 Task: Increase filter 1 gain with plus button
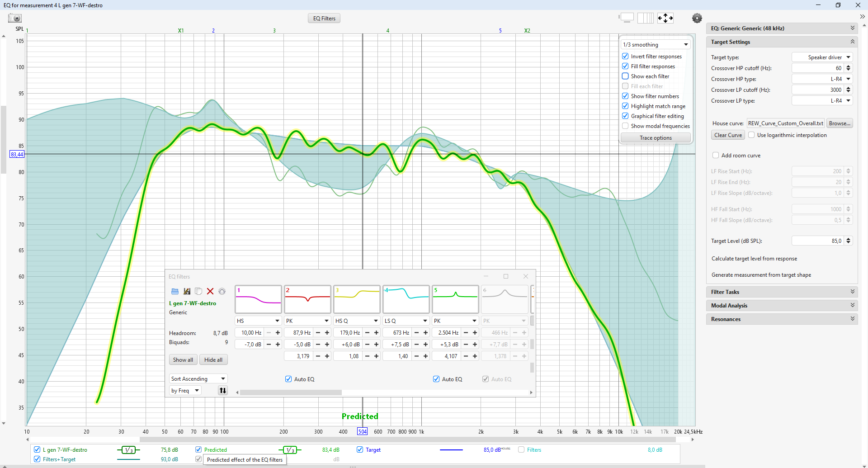(x=278, y=345)
